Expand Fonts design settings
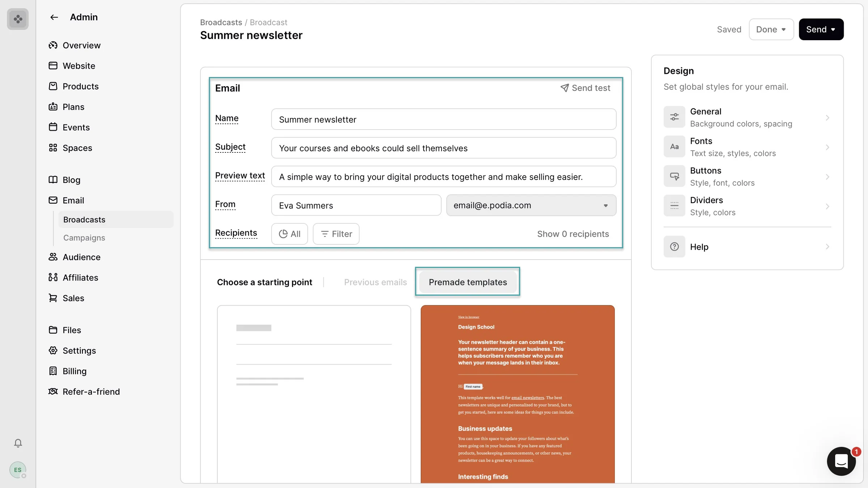868x488 pixels. 747,147
